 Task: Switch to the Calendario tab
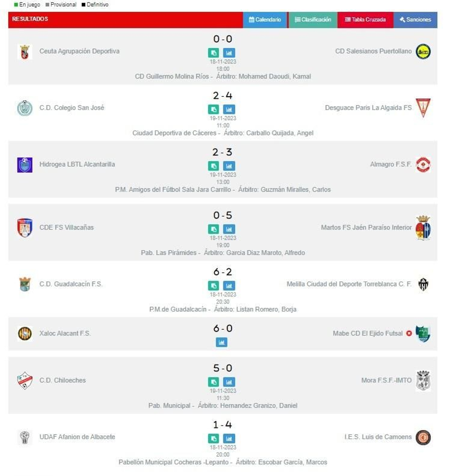[264, 20]
